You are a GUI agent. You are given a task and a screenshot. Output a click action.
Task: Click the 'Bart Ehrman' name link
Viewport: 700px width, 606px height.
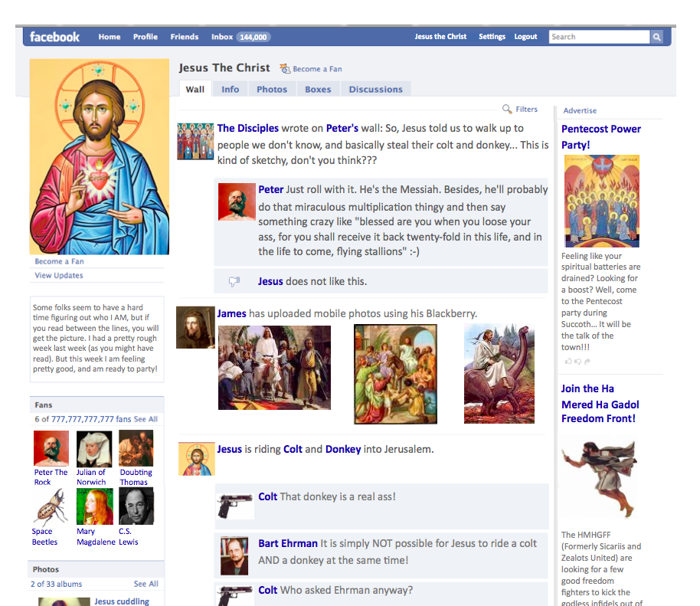(288, 543)
